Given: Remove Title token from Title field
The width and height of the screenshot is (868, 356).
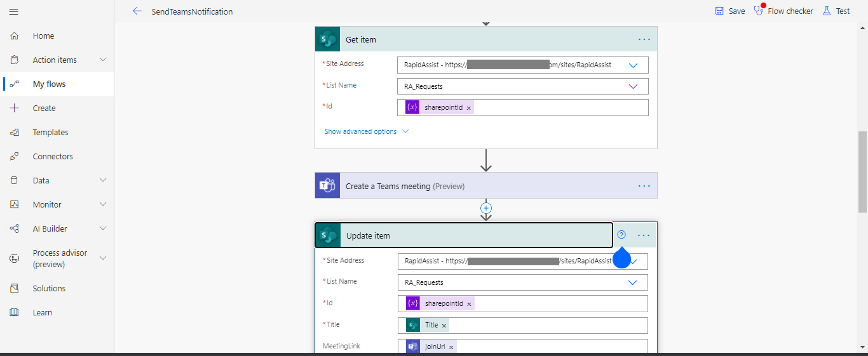Looking at the screenshot, I should 444,326.
